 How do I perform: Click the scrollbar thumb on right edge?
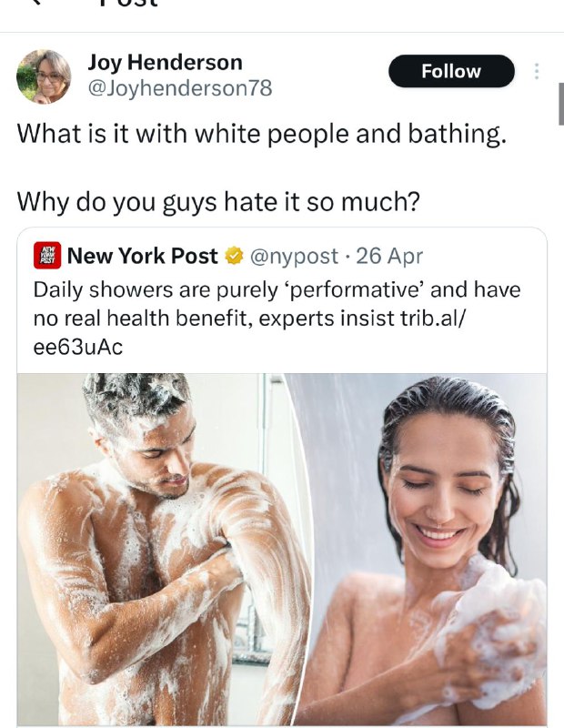pyautogui.click(x=560, y=104)
